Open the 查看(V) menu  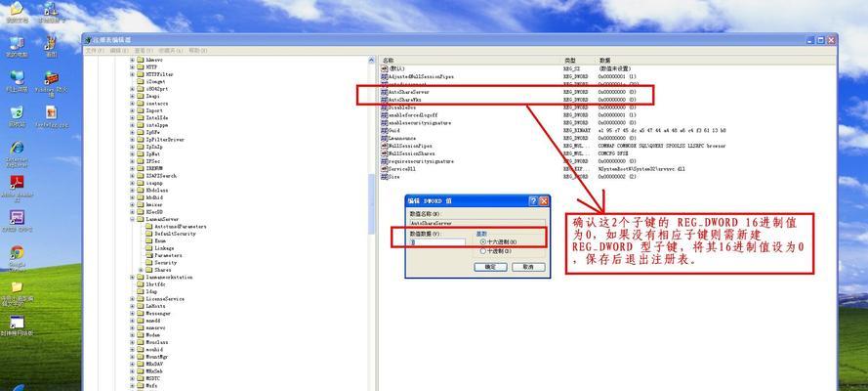(143, 51)
